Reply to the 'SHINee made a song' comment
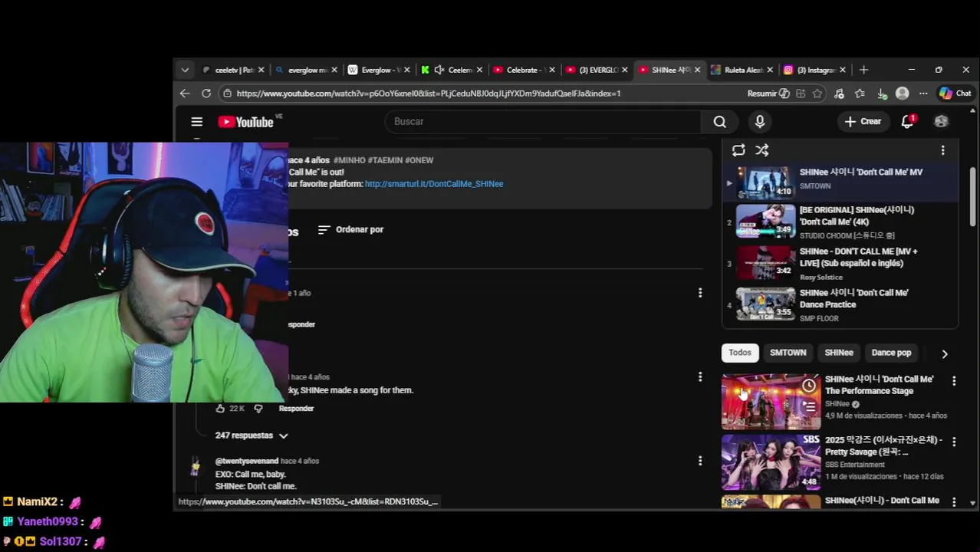 296,409
